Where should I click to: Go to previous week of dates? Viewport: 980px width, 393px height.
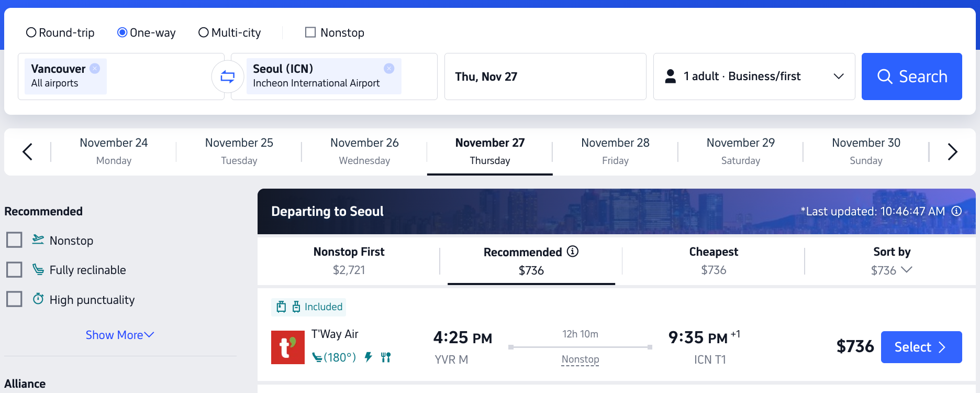[x=28, y=152]
